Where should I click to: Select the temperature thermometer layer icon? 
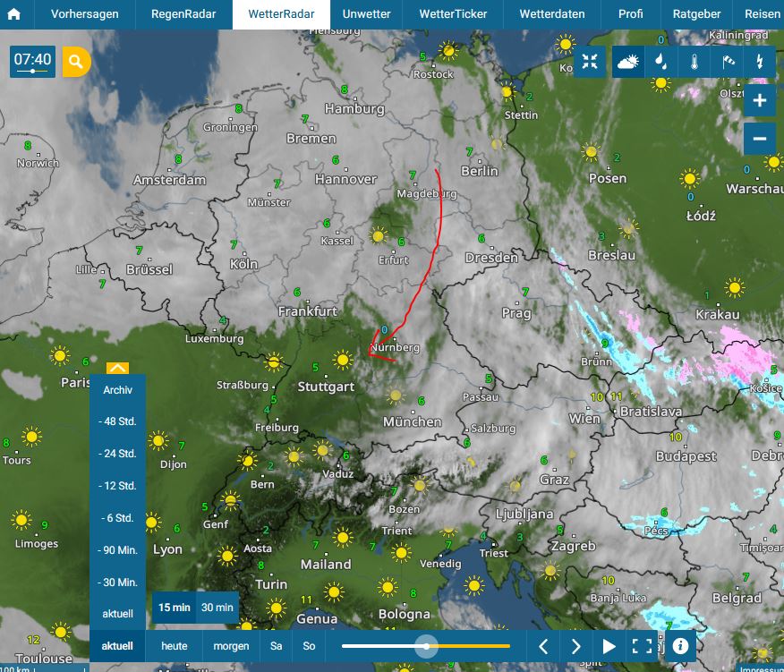click(x=694, y=62)
